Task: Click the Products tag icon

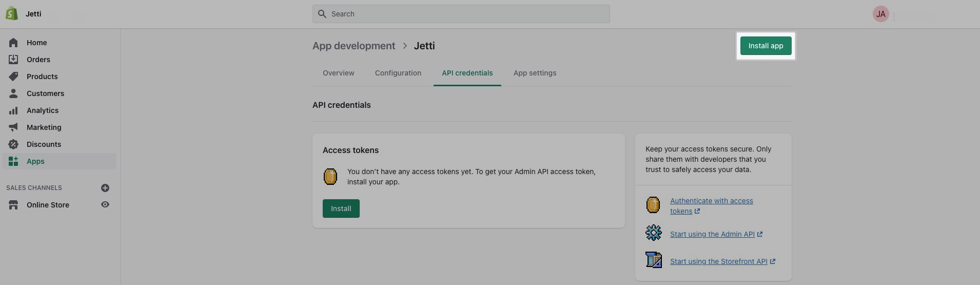Action: 13,77
